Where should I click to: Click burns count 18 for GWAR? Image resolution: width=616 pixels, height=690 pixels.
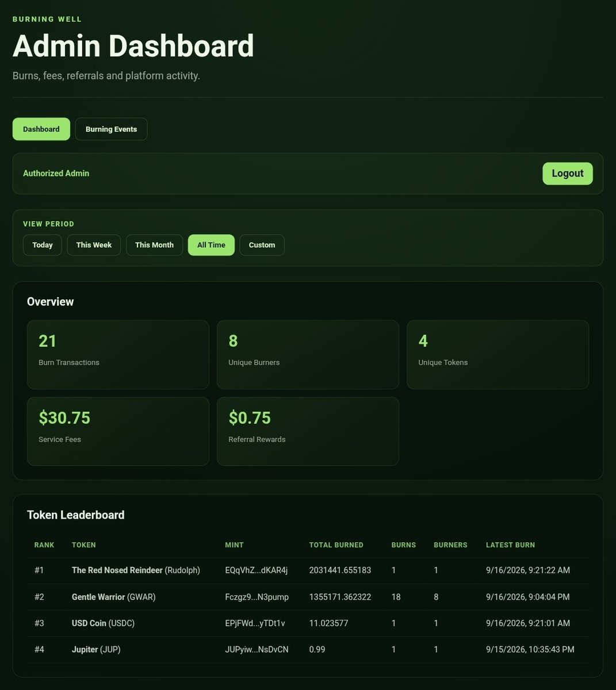[x=396, y=597]
